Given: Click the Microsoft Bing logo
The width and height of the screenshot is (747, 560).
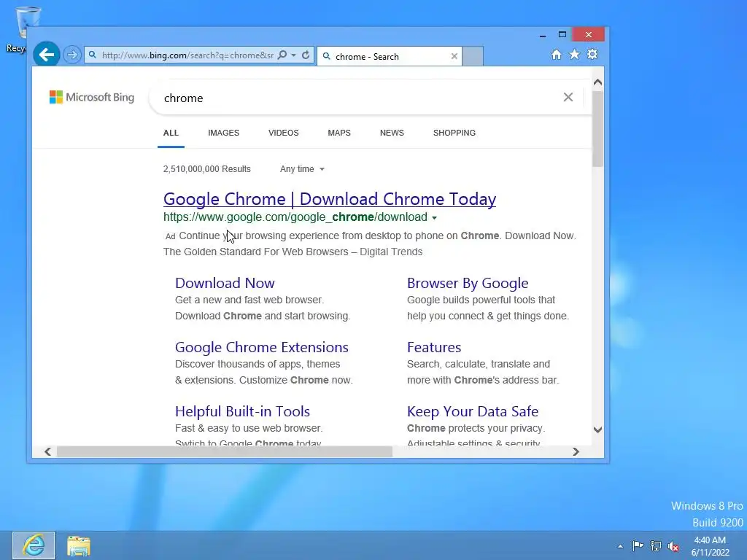Looking at the screenshot, I should coord(92,97).
